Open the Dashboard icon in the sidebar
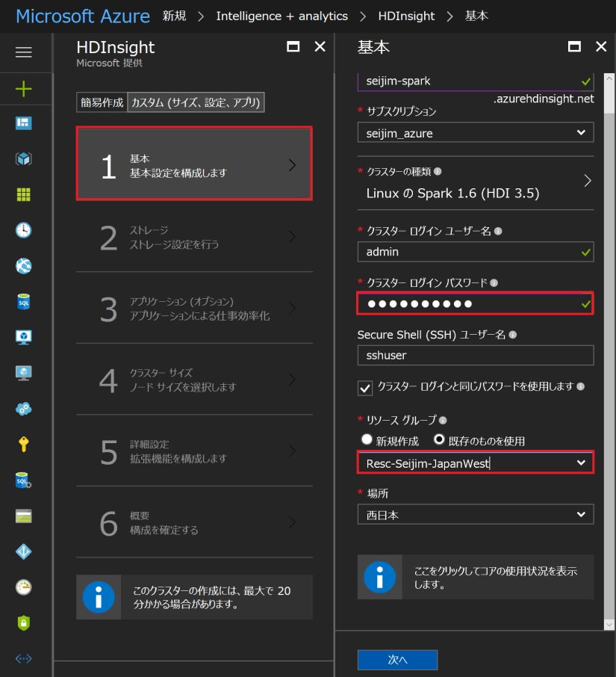The width and height of the screenshot is (616, 677). [25, 123]
